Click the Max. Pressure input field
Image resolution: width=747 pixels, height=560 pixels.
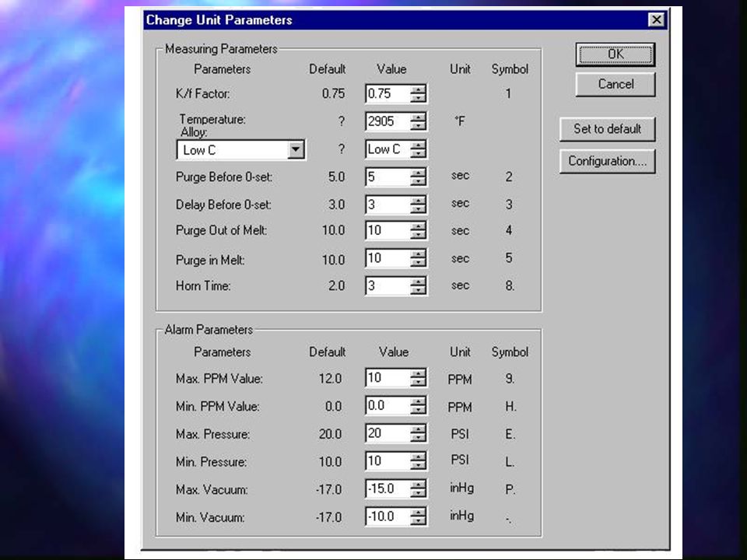coord(388,433)
